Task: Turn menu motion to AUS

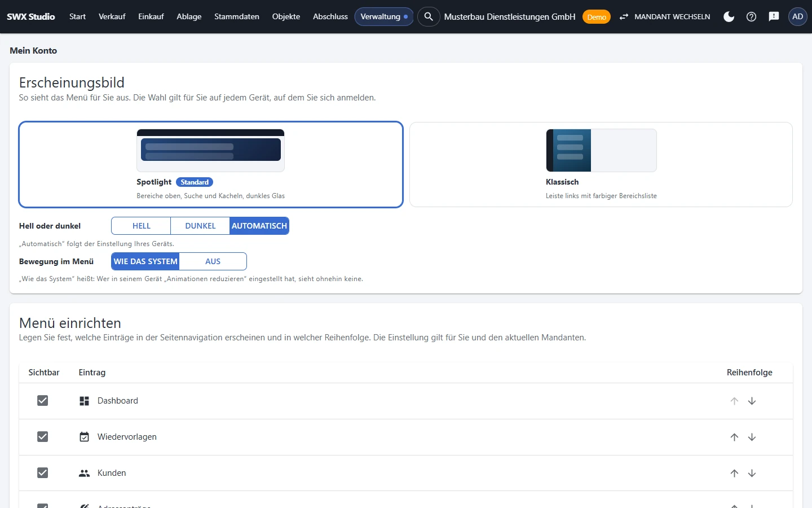Action: (213, 261)
